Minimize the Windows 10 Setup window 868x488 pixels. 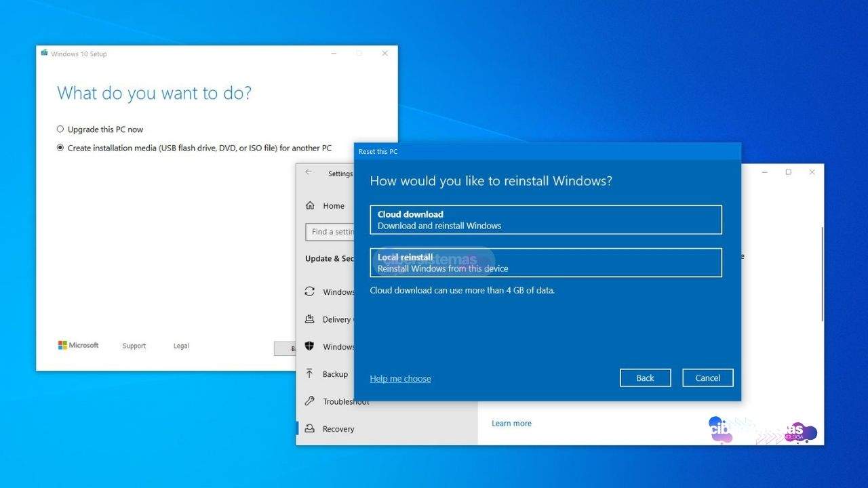pyautogui.click(x=333, y=53)
